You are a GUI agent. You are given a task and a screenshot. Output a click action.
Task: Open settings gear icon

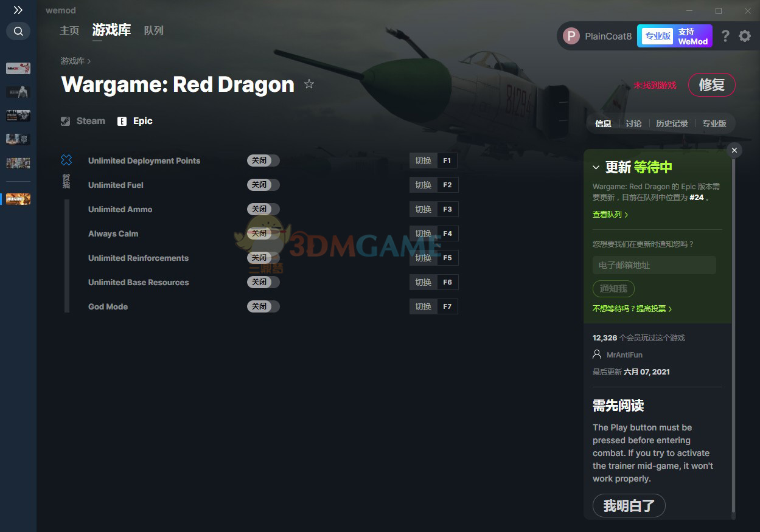pos(745,36)
